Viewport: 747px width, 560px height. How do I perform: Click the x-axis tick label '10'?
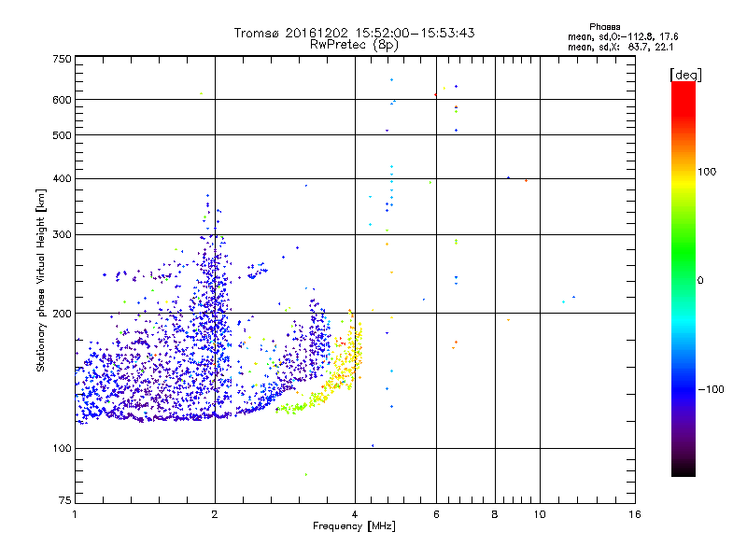pyautogui.click(x=540, y=514)
